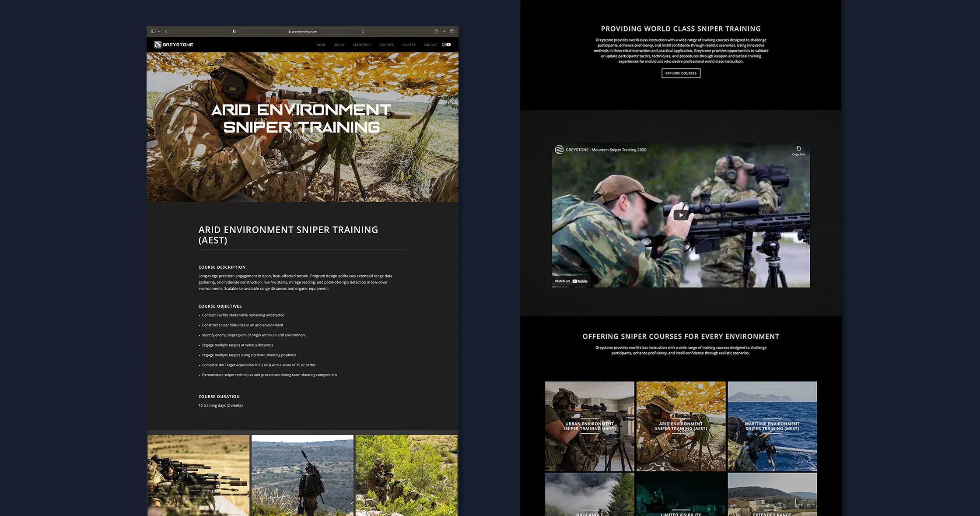The width and height of the screenshot is (980, 516).
Task: Open Maritime Environment Sniper Training (MEST) tile
Action: (772, 426)
